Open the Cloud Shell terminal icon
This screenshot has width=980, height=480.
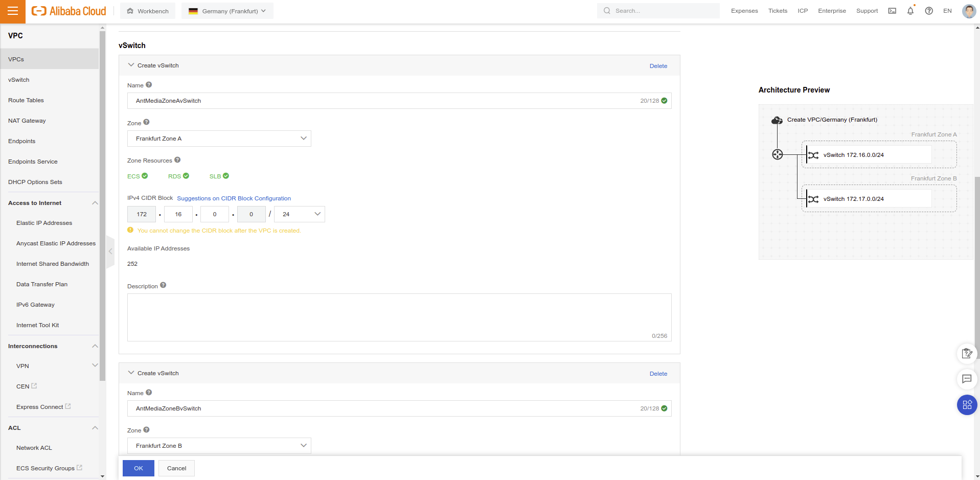coord(892,11)
